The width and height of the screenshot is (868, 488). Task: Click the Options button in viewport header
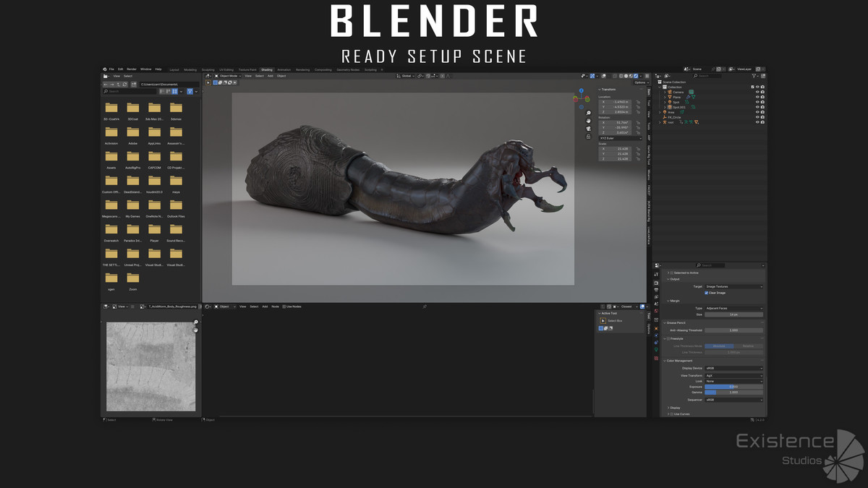point(639,82)
